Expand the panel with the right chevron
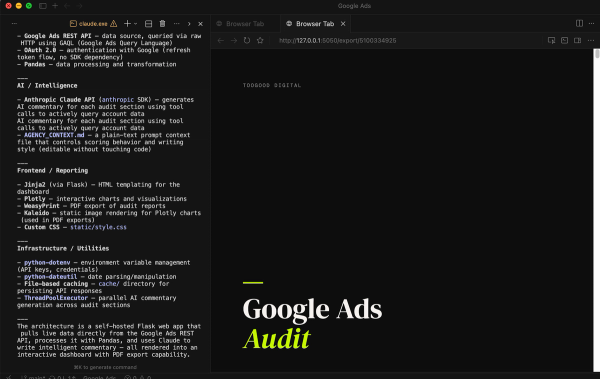The width and height of the screenshot is (600, 379). (x=189, y=24)
